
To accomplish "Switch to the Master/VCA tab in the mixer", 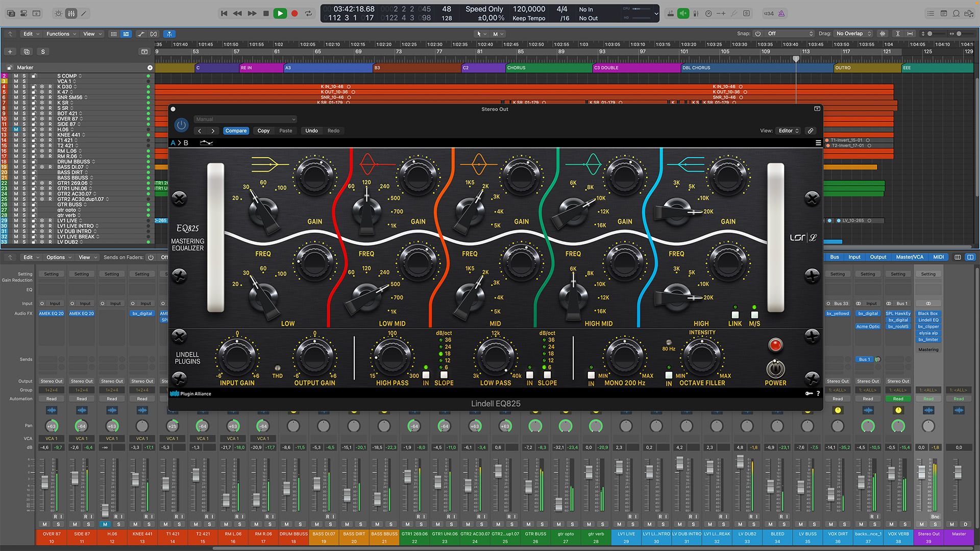I will click(910, 257).
